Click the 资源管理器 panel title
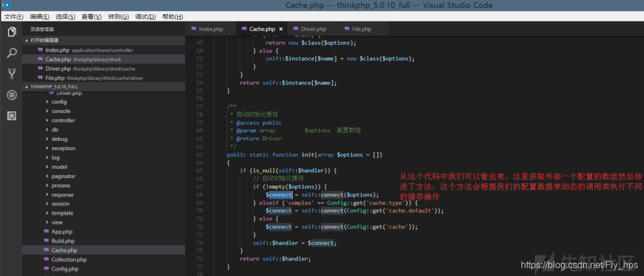Viewport: 644px width, 276px height. pyautogui.click(x=42, y=30)
